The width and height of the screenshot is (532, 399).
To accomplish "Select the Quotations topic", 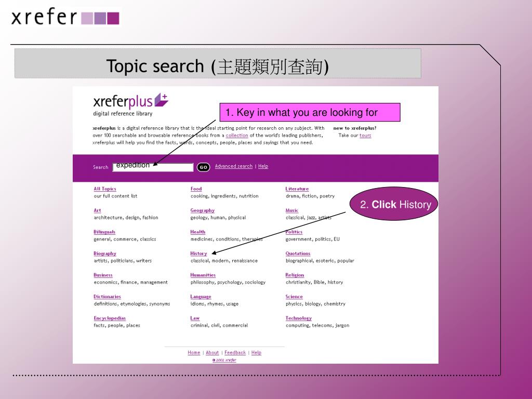I will 298,254.
